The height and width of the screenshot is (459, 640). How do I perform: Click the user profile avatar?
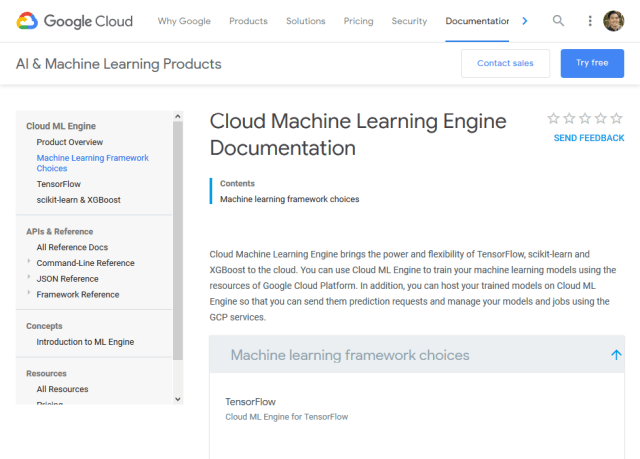pyautogui.click(x=613, y=21)
